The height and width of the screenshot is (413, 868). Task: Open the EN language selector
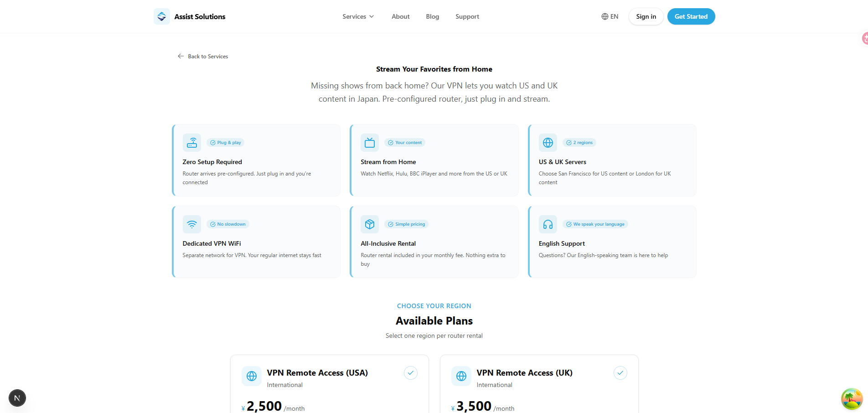click(x=610, y=16)
